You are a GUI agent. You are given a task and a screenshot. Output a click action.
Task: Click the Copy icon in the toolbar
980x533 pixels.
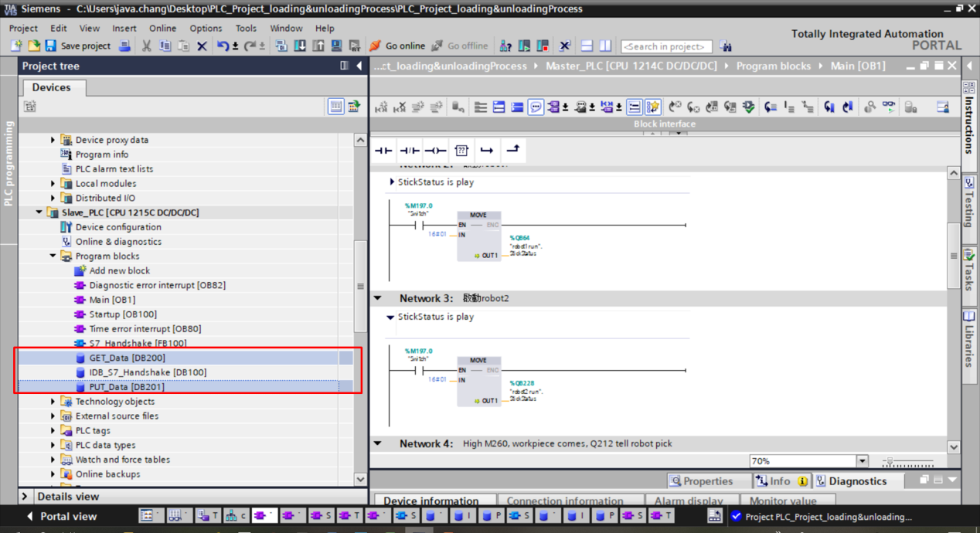pyautogui.click(x=165, y=46)
